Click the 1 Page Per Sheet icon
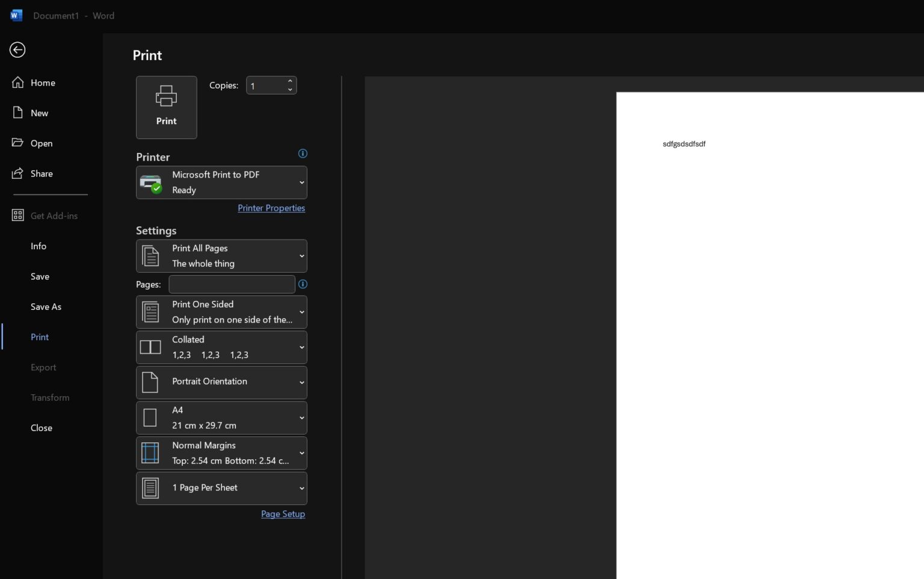 tap(150, 488)
